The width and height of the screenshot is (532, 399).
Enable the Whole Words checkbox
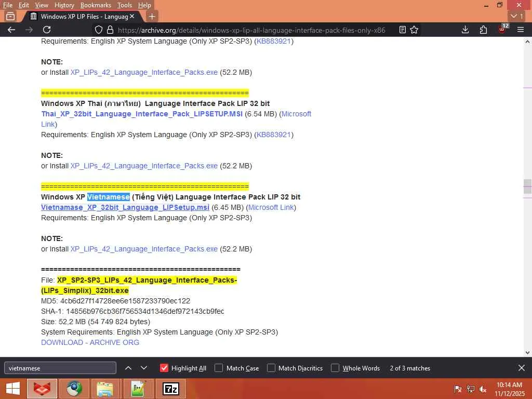pyautogui.click(x=335, y=368)
